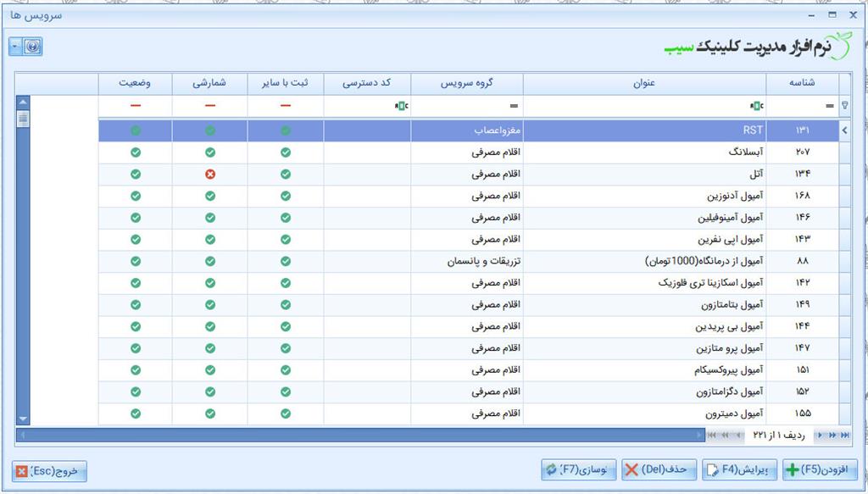The height and width of the screenshot is (494, 868).
Task: Toggle the red X شمارشی mark for آتل
Action: click(210, 175)
